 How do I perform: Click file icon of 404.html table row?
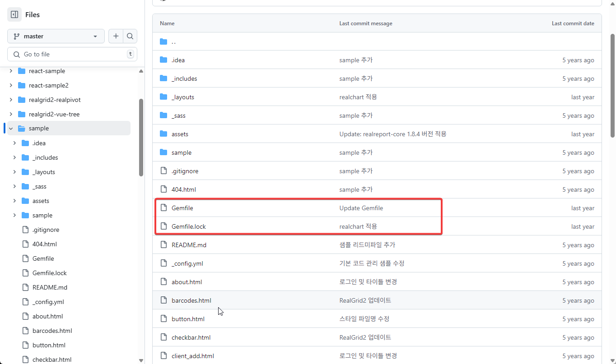(x=163, y=189)
